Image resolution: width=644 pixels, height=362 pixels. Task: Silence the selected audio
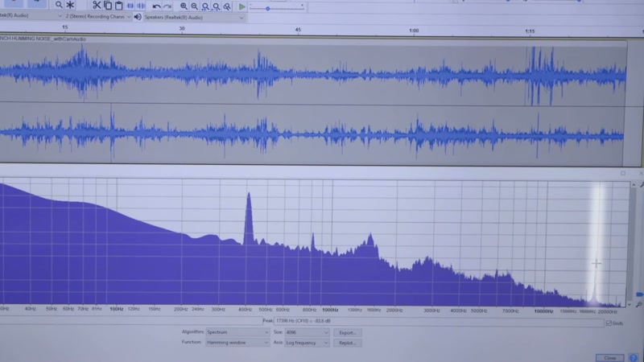[x=141, y=6]
